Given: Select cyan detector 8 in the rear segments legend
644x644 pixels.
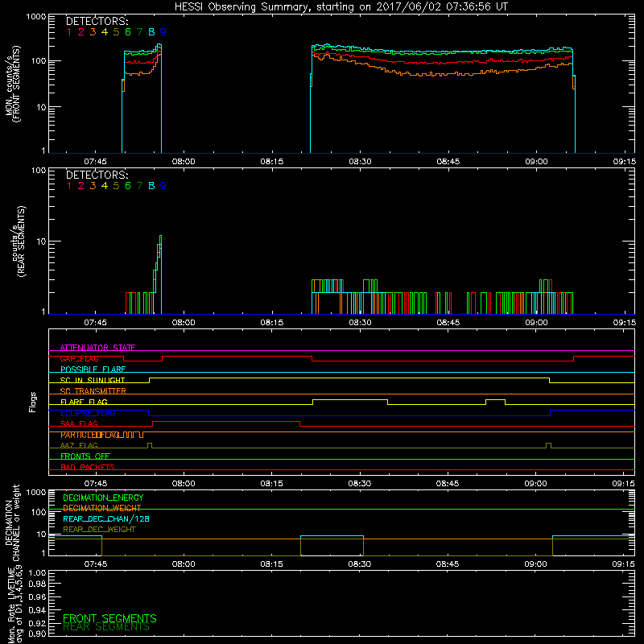Looking at the screenshot, I should pyautogui.click(x=151, y=186).
